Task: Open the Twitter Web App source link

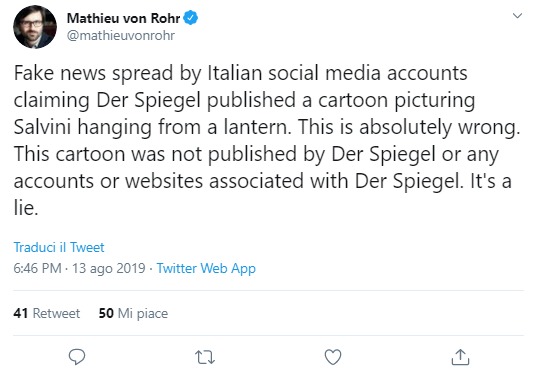Action: (x=206, y=268)
